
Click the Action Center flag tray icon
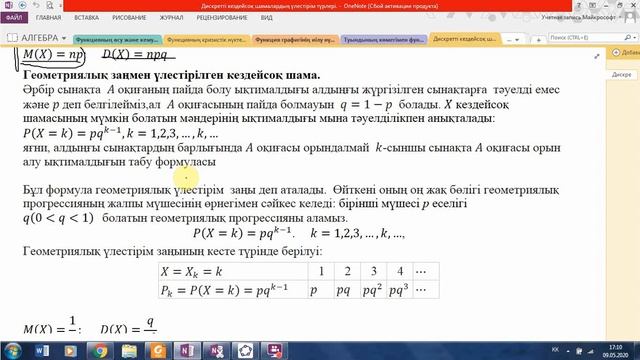(579, 351)
